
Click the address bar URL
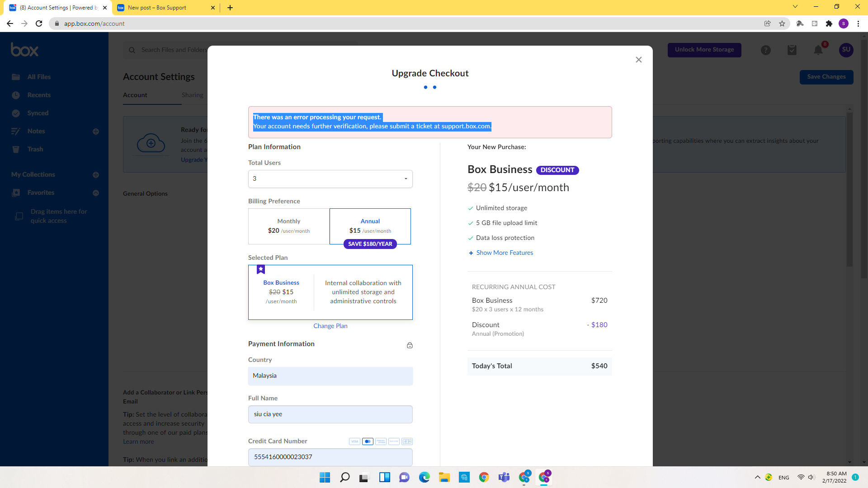click(94, 23)
